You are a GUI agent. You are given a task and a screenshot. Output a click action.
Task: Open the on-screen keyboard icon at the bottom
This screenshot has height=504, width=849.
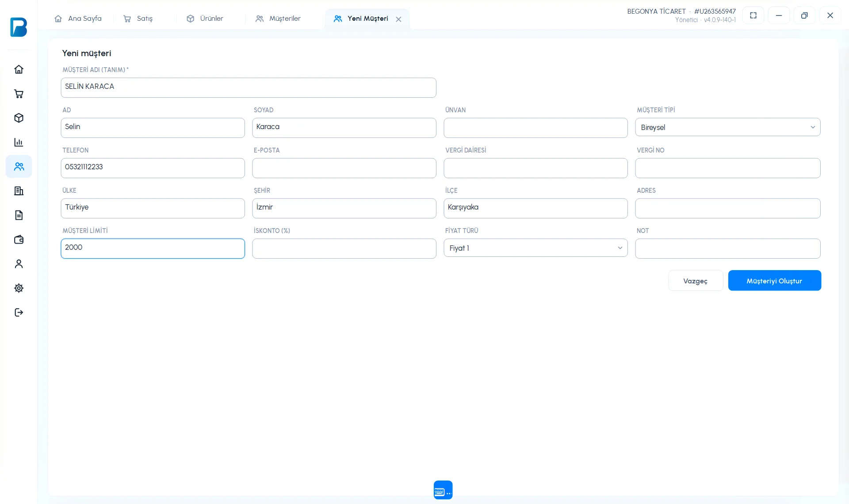tap(443, 490)
